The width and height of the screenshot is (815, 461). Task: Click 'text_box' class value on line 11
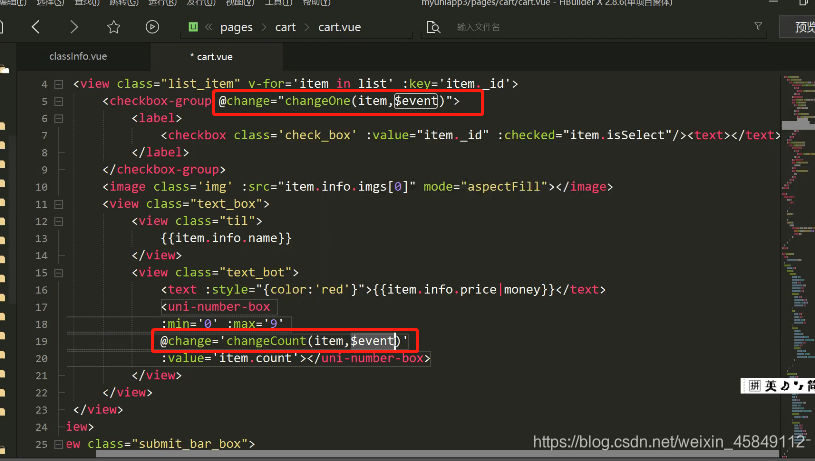227,204
